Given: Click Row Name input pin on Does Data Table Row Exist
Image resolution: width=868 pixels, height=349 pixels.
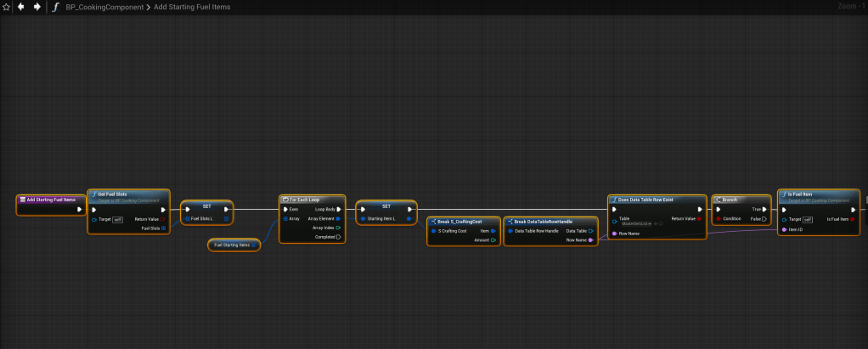Looking at the screenshot, I should 614,234.
